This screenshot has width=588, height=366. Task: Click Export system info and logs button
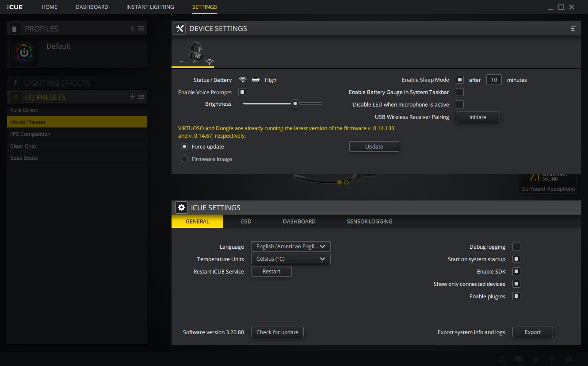(x=533, y=332)
